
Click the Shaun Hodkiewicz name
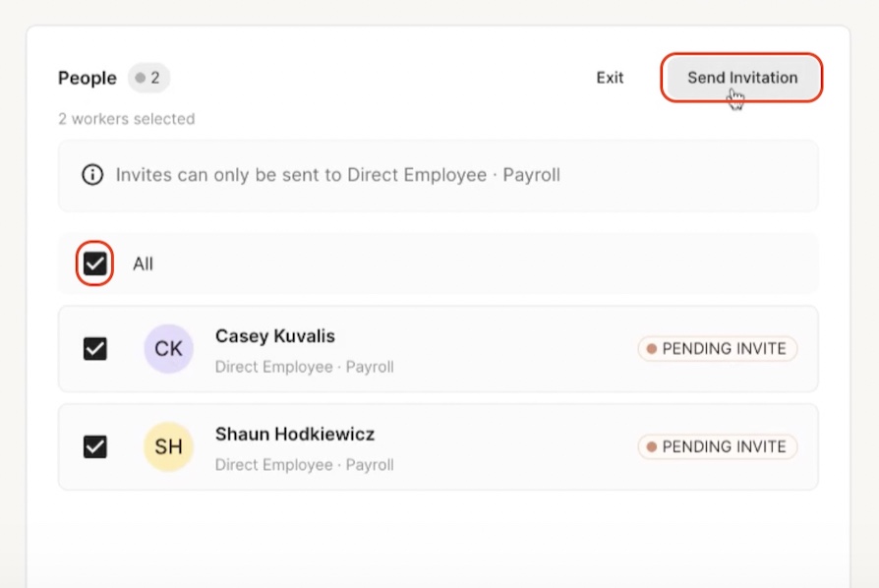(295, 435)
